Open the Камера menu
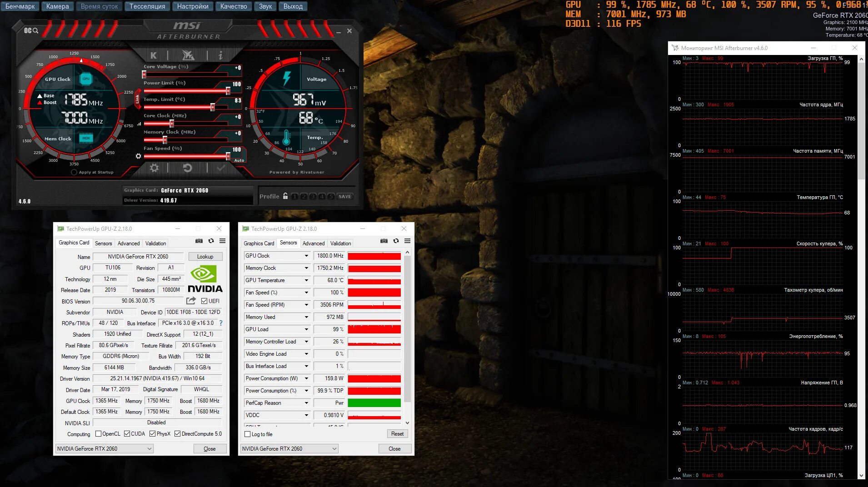This screenshot has height=487, width=868. click(x=58, y=6)
